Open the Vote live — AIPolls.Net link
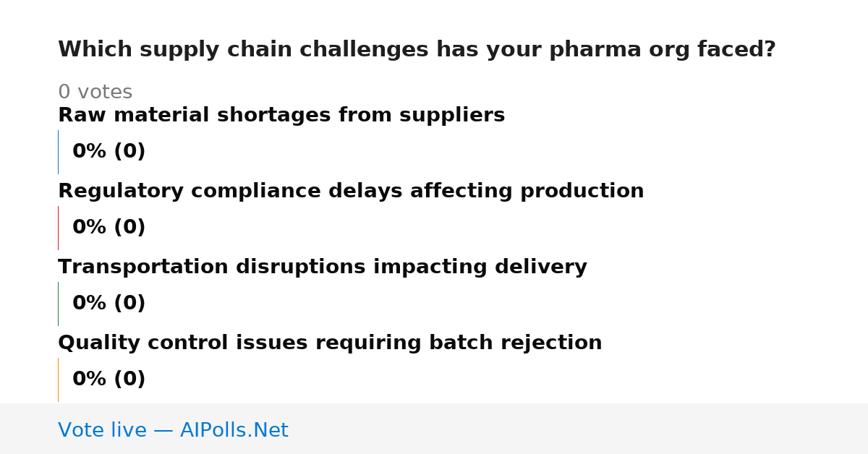This screenshot has height=454, width=868. pos(173,431)
